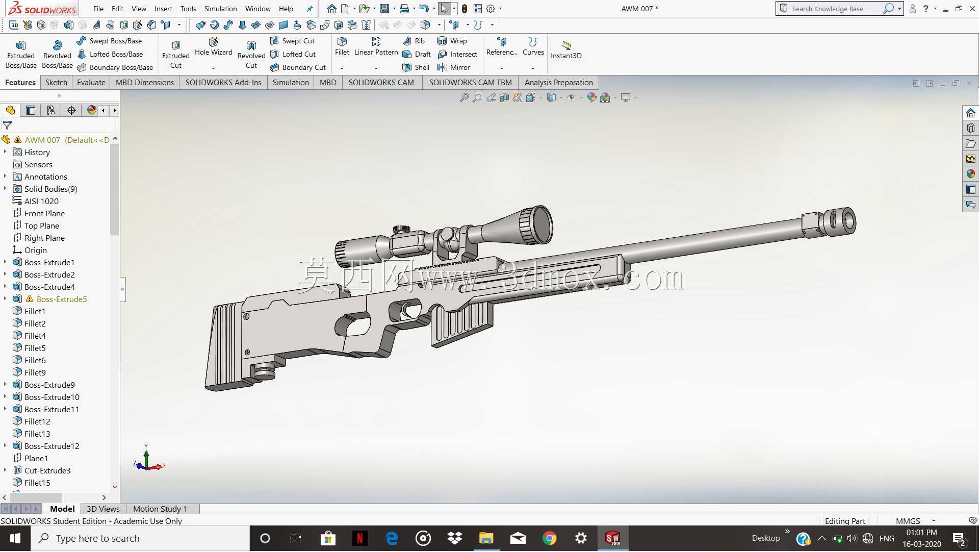
Task: Open the MMGS unit system dropdown
Action: (x=934, y=521)
